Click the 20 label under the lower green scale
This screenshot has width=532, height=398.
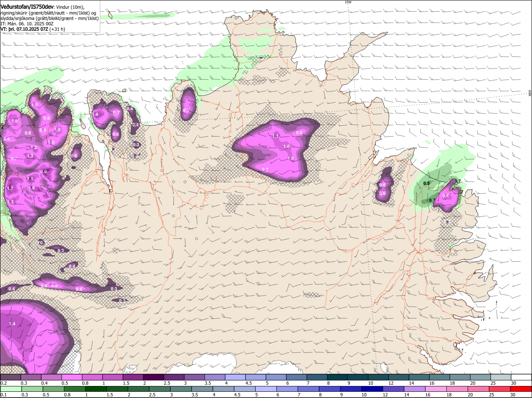click(x=470, y=395)
